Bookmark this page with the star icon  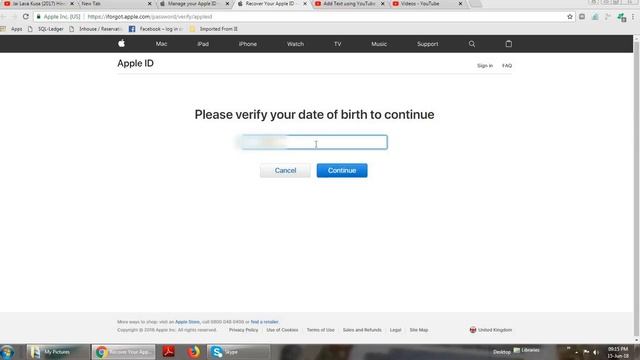[570, 17]
